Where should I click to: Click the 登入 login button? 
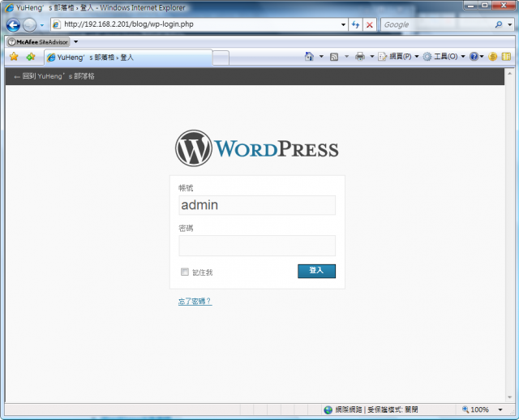(316, 271)
